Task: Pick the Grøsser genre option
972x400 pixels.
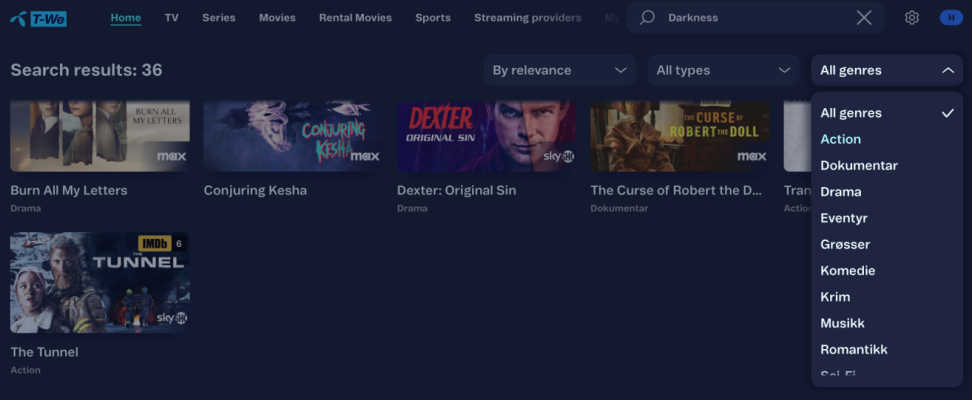Action: point(845,244)
